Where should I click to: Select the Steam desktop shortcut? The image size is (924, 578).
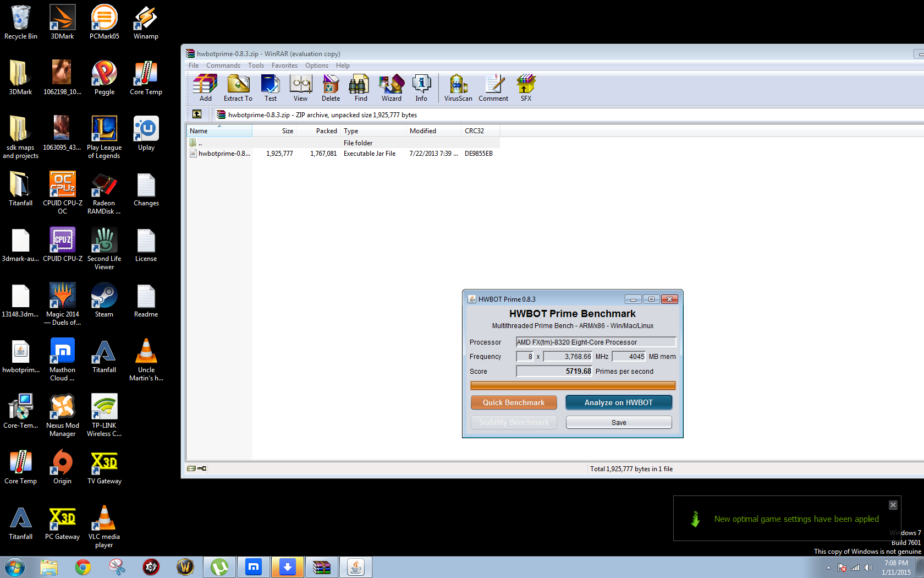(x=105, y=300)
